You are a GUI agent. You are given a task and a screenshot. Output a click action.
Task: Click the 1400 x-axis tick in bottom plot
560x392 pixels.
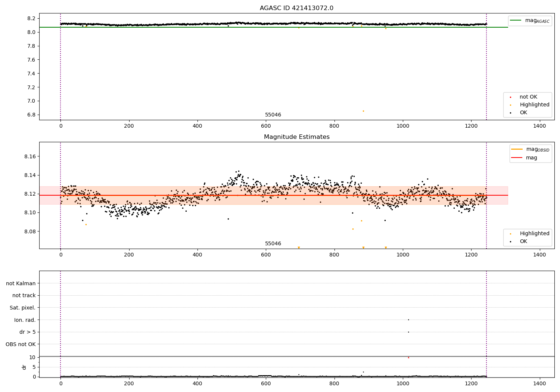point(539,383)
